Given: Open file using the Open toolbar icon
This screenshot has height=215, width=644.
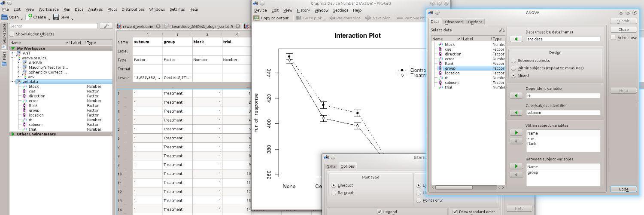Looking at the screenshot, I should tap(5, 17).
